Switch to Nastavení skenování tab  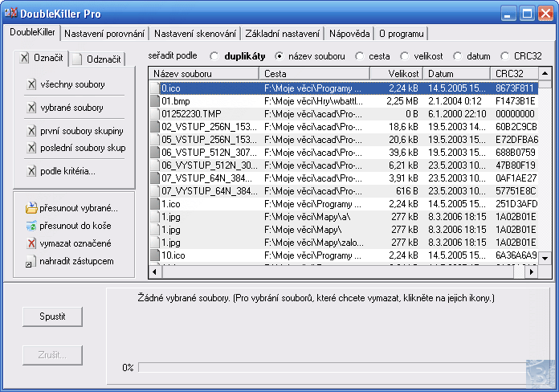195,34
